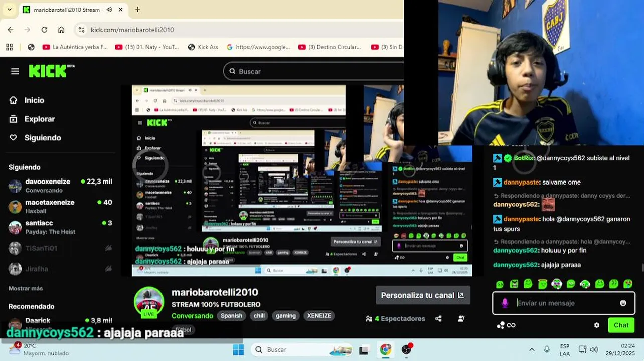Viewport: 644px width, 361px height.
Task: Open the Kick hamburger sidebar menu
Action: [x=15, y=71]
